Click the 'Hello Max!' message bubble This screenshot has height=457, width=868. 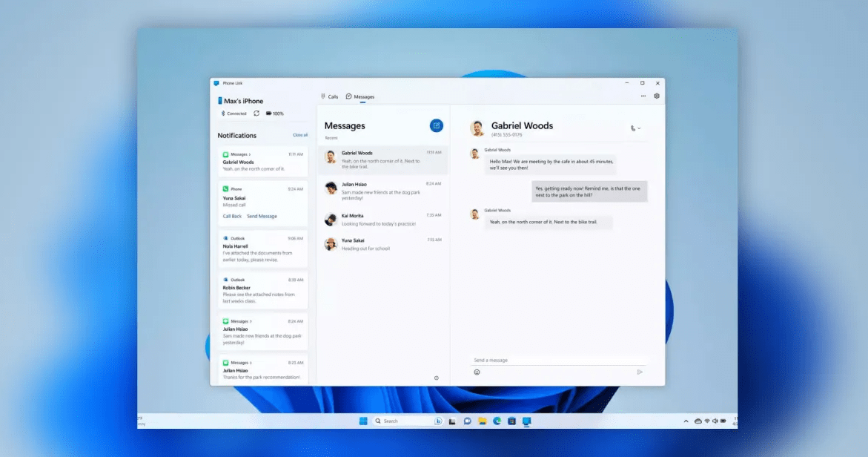pyautogui.click(x=551, y=165)
